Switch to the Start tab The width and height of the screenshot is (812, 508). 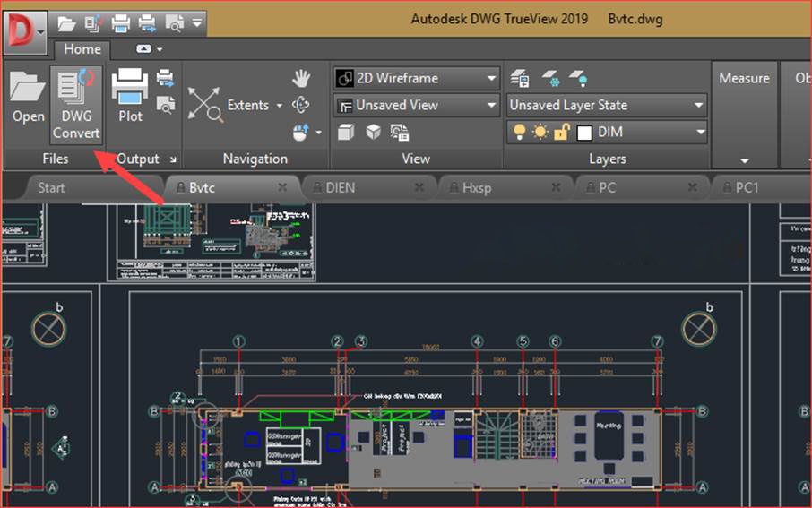pyautogui.click(x=51, y=187)
